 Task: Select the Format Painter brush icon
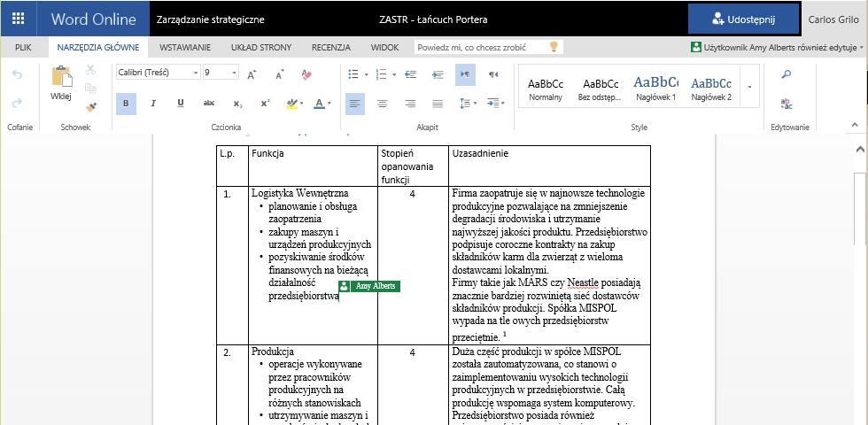tap(90, 107)
